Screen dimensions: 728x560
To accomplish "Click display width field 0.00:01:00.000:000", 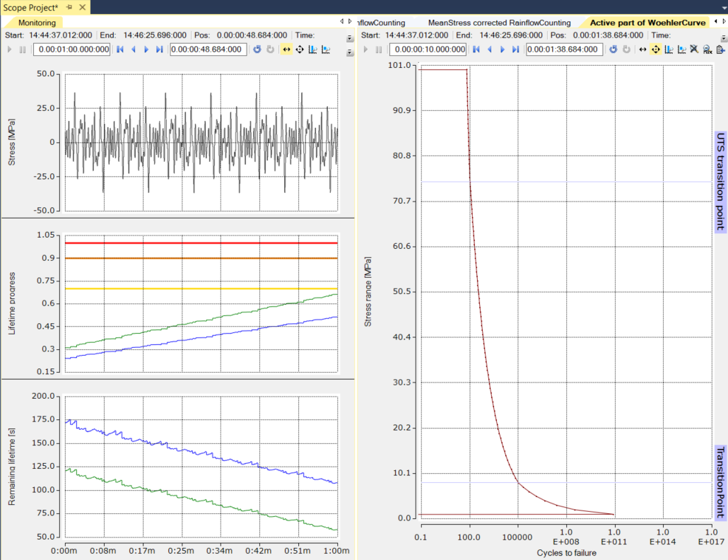I will (72, 49).
